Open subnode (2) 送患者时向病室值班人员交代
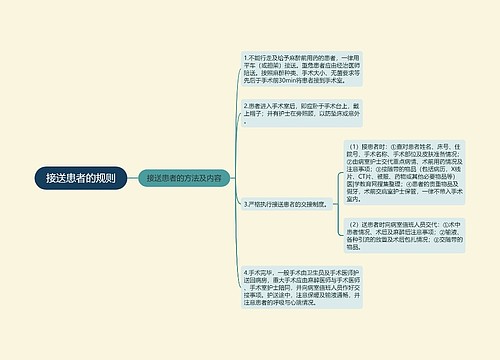The width and height of the screenshot is (500, 360). tap(404, 236)
